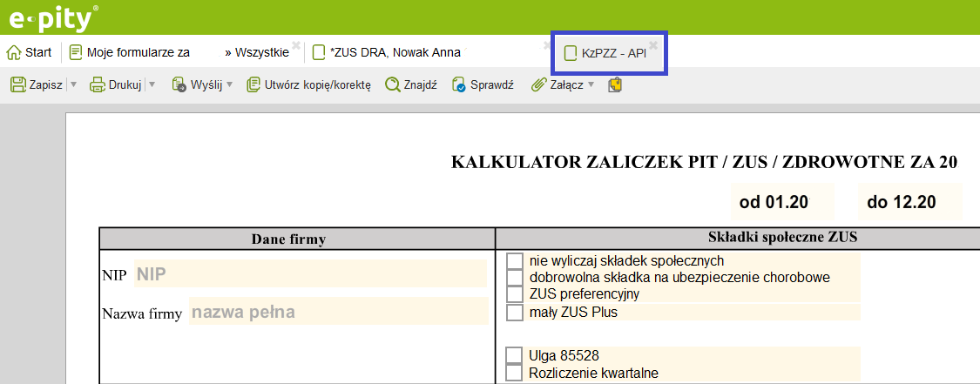This screenshot has height=384, width=980.
Task: Close the KzPZZ - API tab
Action: pos(653,44)
